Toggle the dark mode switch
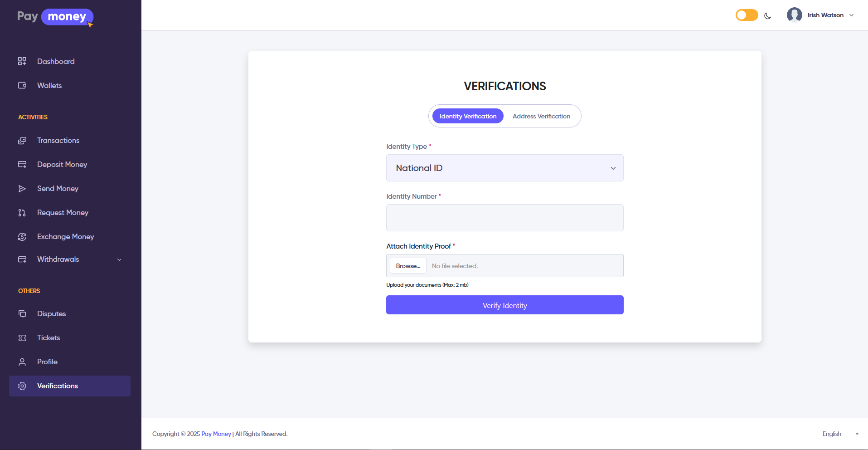Viewport: 868px width, 450px height. click(747, 15)
